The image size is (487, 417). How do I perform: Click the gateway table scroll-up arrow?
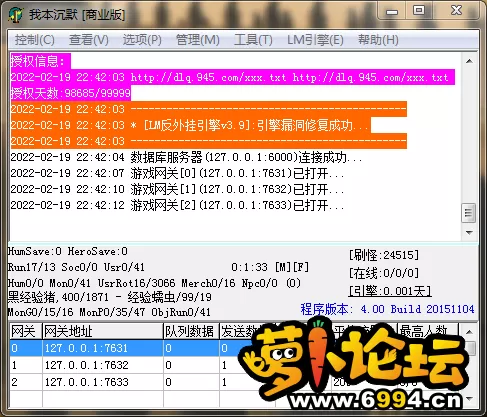[469, 332]
